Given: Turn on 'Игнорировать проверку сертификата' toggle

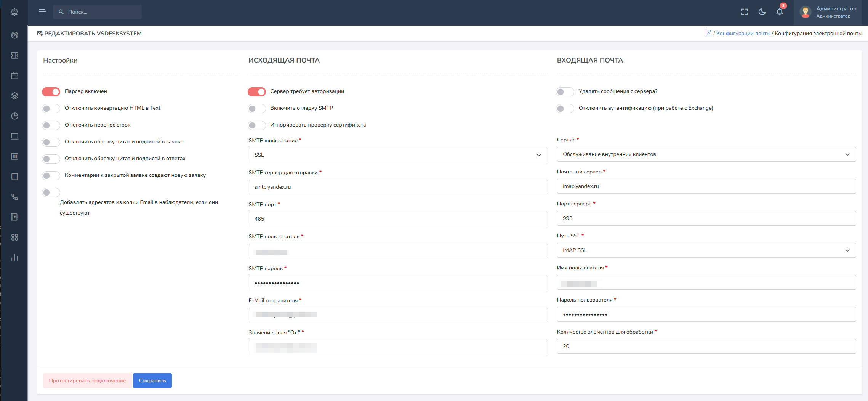Looking at the screenshot, I should [x=257, y=125].
